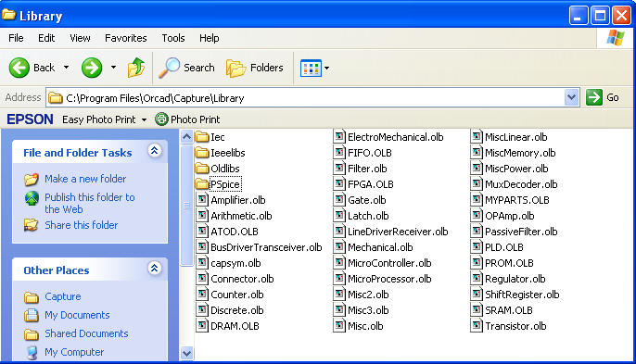
Task: Select the Arithmetic.olb file icon
Action: click(201, 216)
